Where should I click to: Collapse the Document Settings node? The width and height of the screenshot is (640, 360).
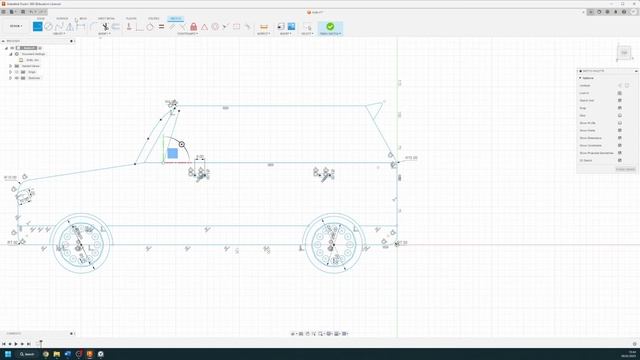(11, 54)
